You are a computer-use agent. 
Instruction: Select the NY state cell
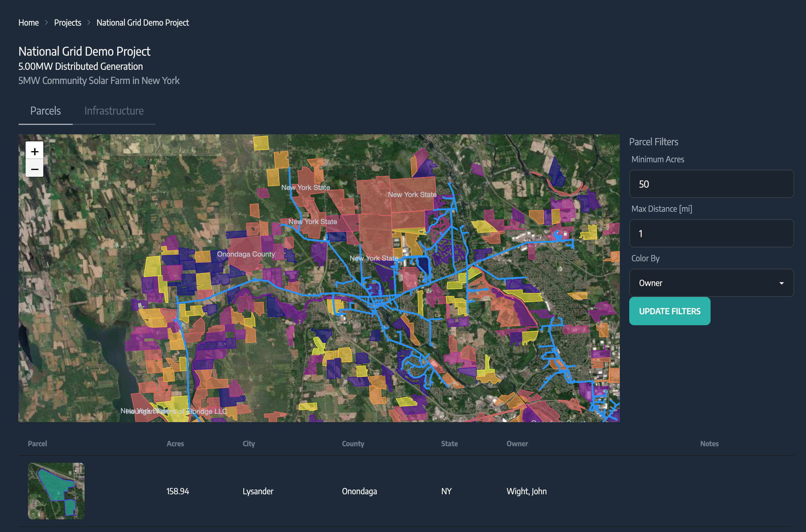[446, 491]
